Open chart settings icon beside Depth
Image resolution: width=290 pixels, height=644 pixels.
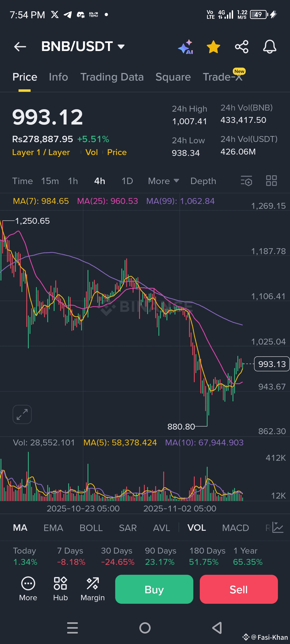pos(247,181)
